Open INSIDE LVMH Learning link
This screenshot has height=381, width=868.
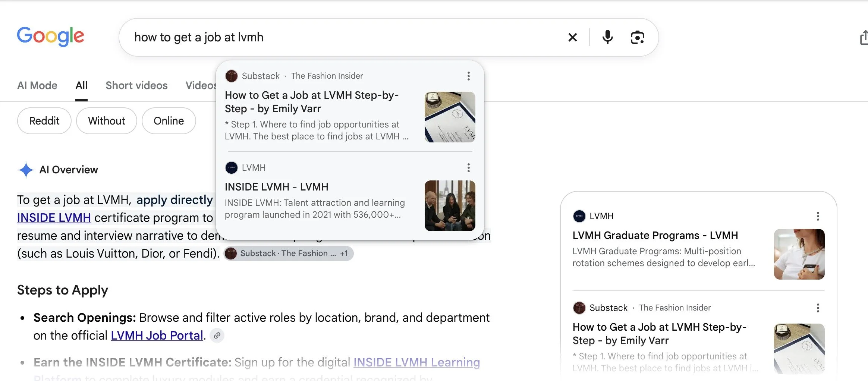tap(416, 362)
